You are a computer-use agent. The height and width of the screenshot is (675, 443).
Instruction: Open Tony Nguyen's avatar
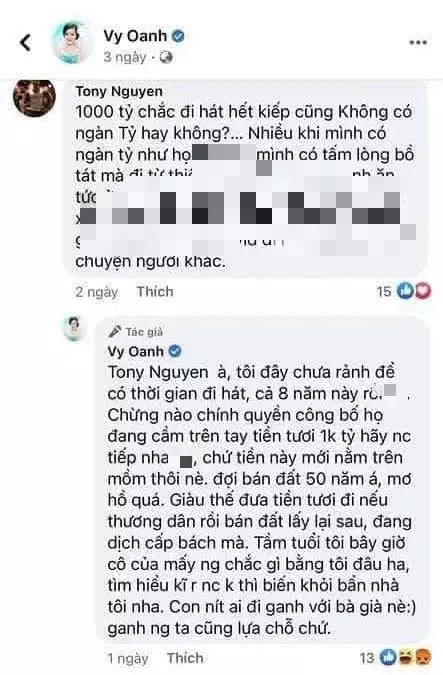(x=34, y=97)
